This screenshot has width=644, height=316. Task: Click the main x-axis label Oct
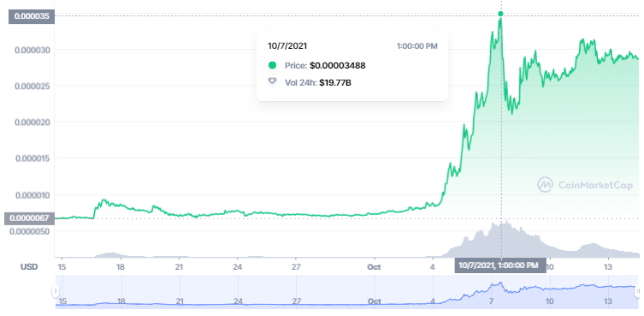point(374,267)
